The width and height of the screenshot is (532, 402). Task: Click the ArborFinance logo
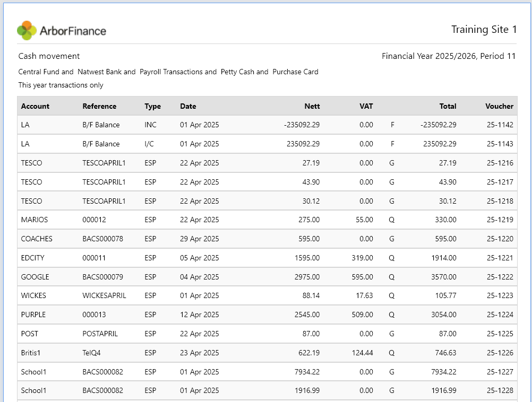[62, 31]
